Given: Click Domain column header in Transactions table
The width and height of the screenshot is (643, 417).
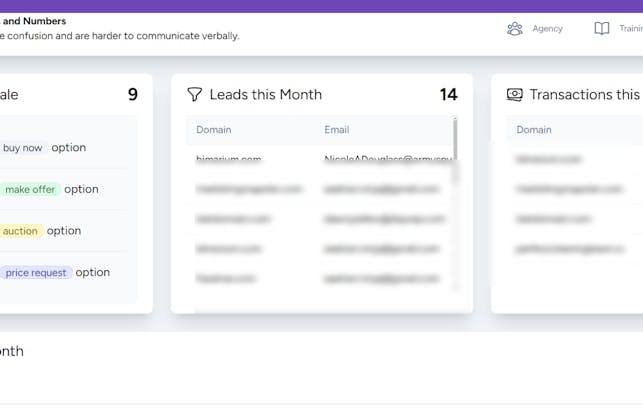Looking at the screenshot, I should [x=534, y=130].
